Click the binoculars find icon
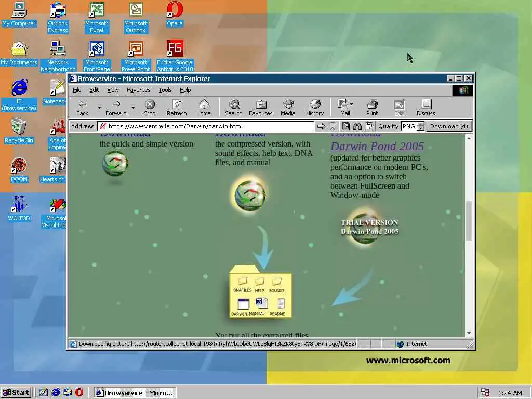Image resolution: width=532 pixels, height=399 pixels. click(x=357, y=127)
